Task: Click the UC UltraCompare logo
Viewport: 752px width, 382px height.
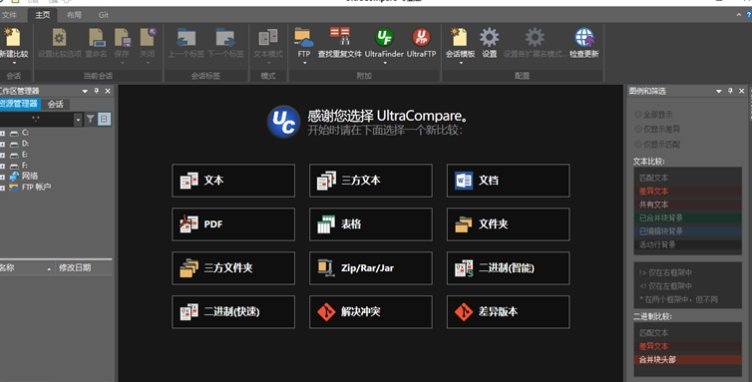Action: pyautogui.click(x=283, y=122)
